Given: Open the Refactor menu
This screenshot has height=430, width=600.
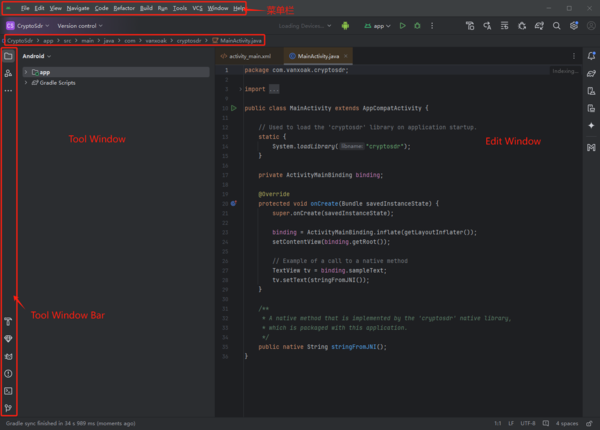Looking at the screenshot, I should pyautogui.click(x=124, y=8).
